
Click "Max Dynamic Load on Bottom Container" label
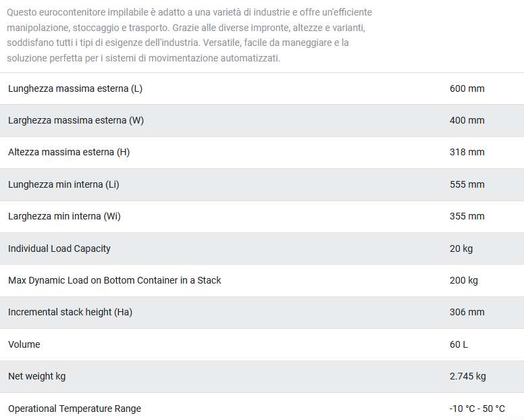(x=115, y=280)
